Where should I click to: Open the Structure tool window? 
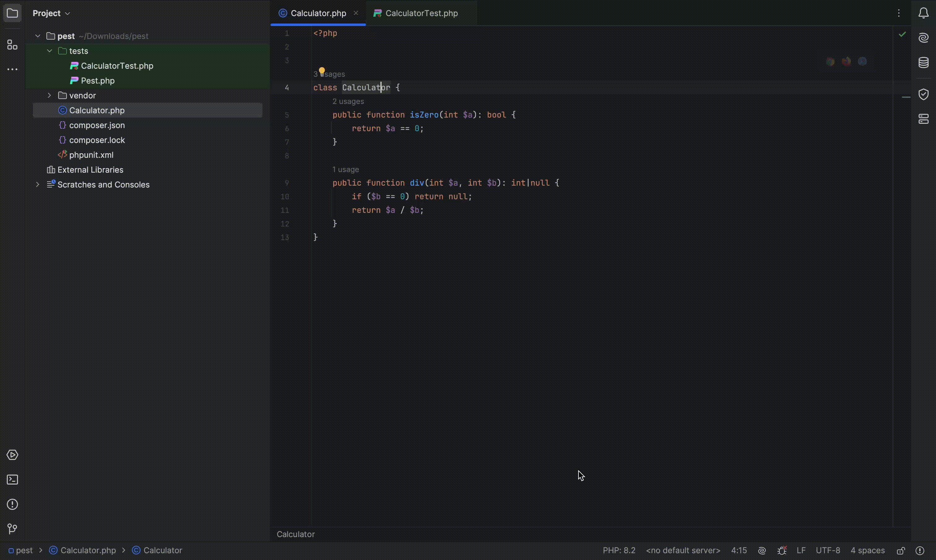pyautogui.click(x=12, y=45)
